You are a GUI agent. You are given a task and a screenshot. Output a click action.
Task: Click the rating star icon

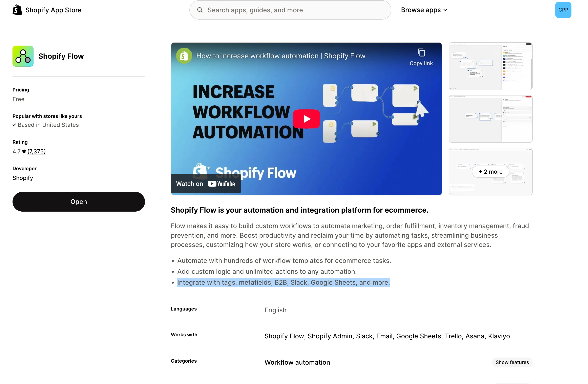tap(24, 151)
